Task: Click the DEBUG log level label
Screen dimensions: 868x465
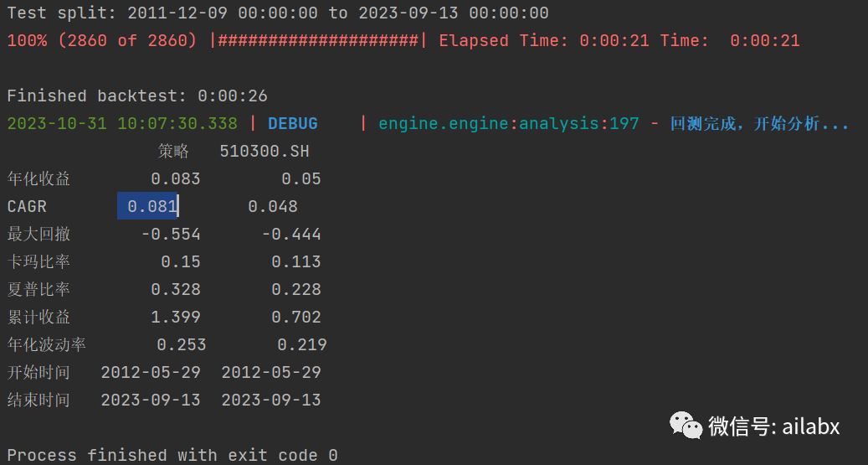Action: (292, 124)
